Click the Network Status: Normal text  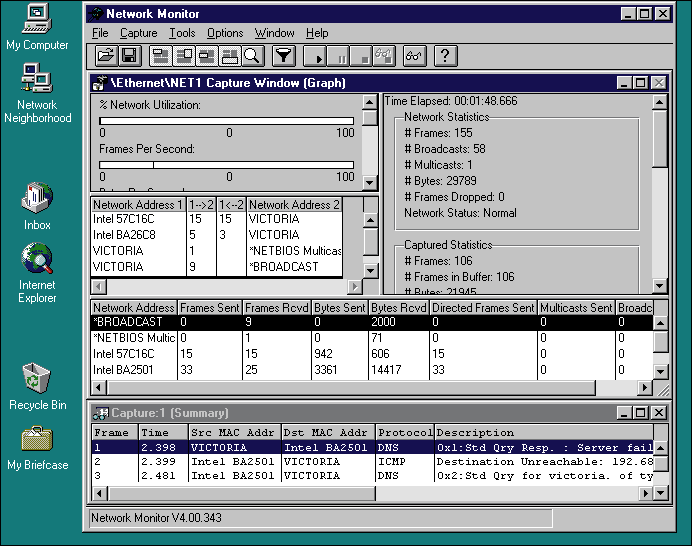(460, 213)
